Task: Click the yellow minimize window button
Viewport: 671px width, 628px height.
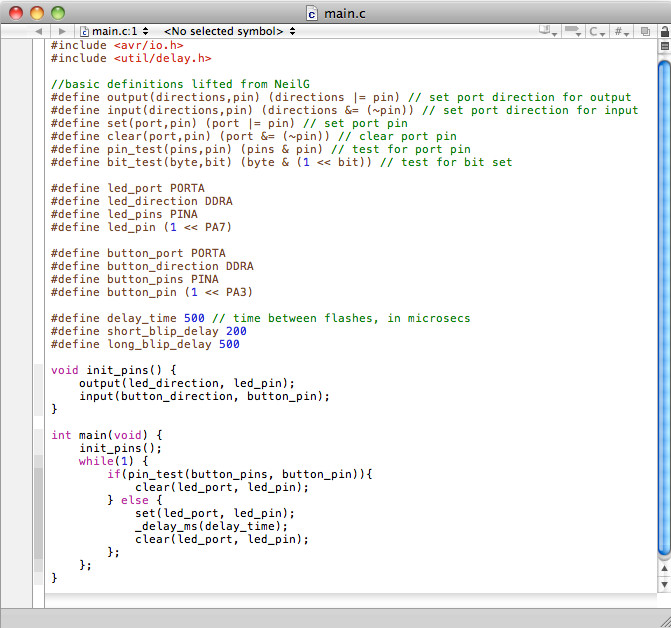Action: [x=37, y=13]
